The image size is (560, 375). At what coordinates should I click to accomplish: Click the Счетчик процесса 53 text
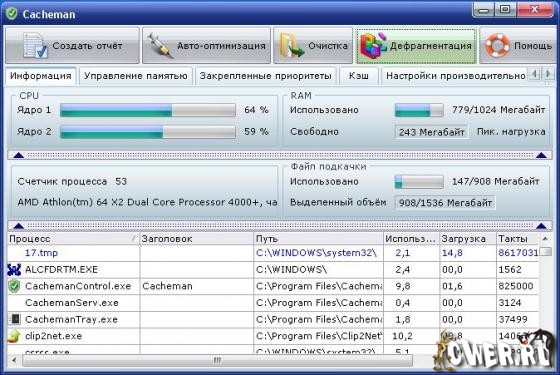pyautogui.click(x=72, y=181)
